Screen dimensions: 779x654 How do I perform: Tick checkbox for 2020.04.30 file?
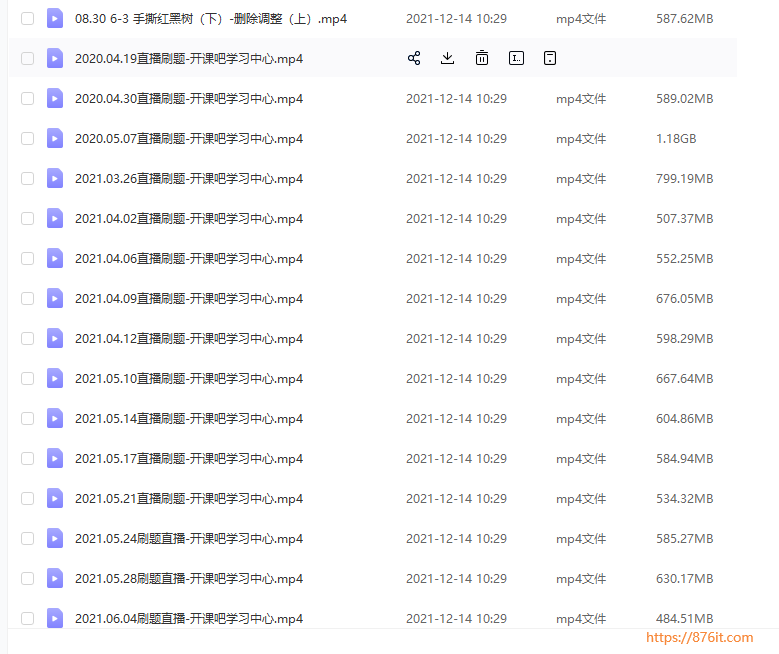pyautogui.click(x=27, y=98)
